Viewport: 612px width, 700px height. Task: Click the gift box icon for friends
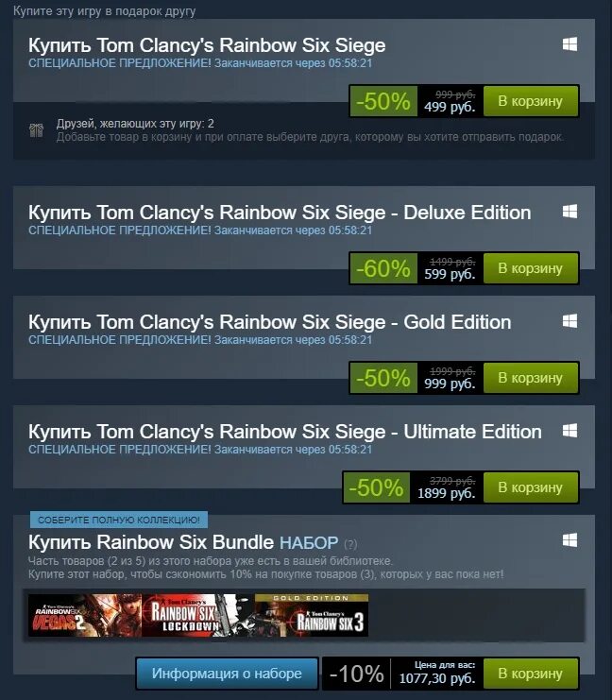[36, 130]
